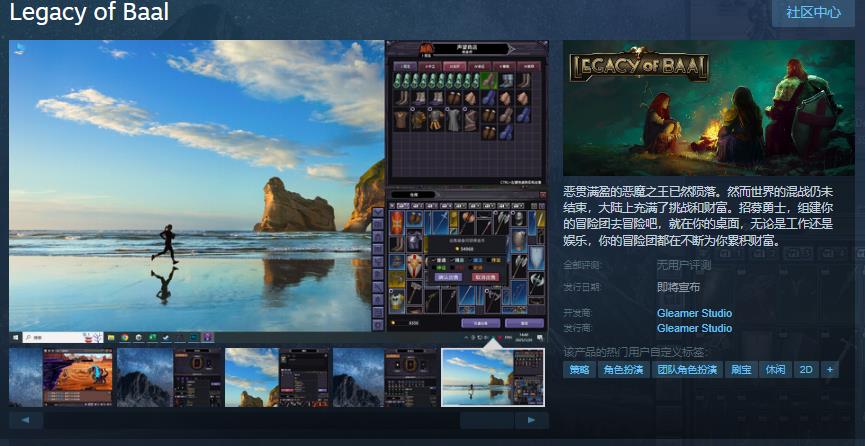Click the purple confirm-sell button in the dialog
Image resolution: width=865 pixels, height=446 pixels.
coord(448,277)
